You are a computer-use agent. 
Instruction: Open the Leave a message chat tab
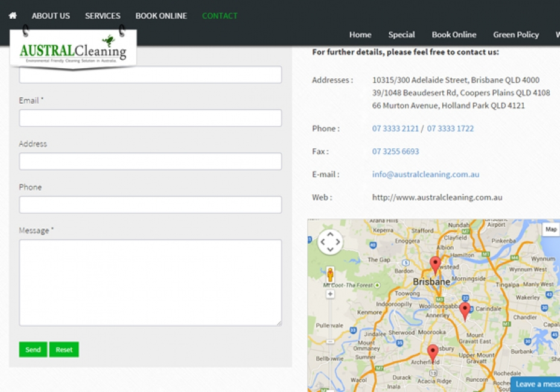click(x=535, y=384)
